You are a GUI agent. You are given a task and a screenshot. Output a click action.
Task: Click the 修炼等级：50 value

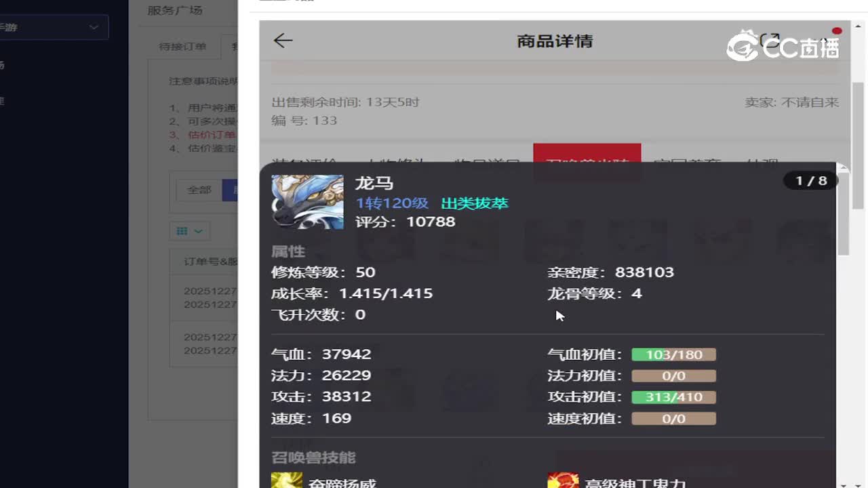[x=323, y=272]
